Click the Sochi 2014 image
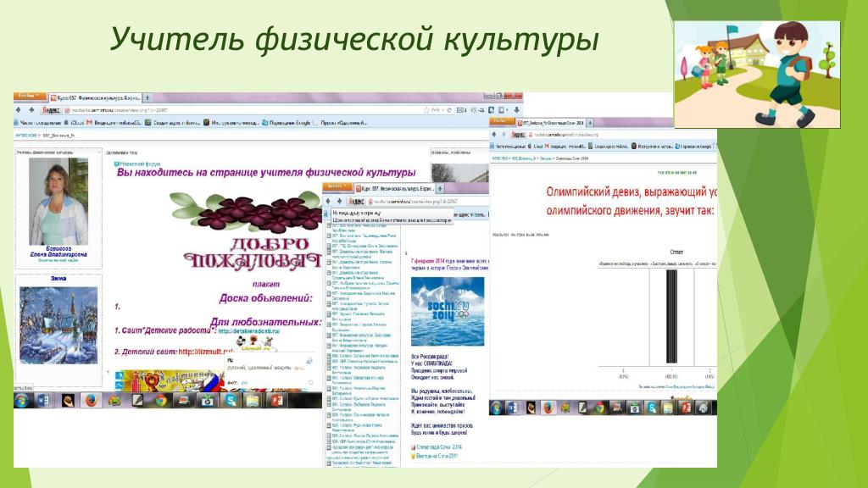Viewport: 868px width, 488px height. tap(448, 312)
